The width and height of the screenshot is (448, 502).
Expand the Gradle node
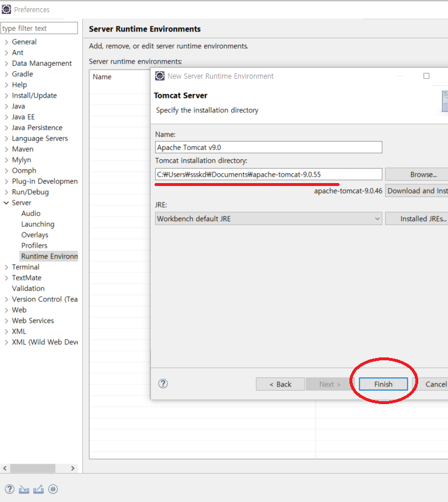point(6,74)
